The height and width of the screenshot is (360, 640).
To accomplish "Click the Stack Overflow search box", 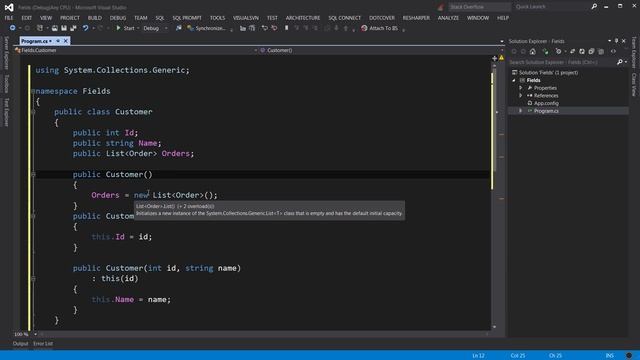I will coord(479,7).
